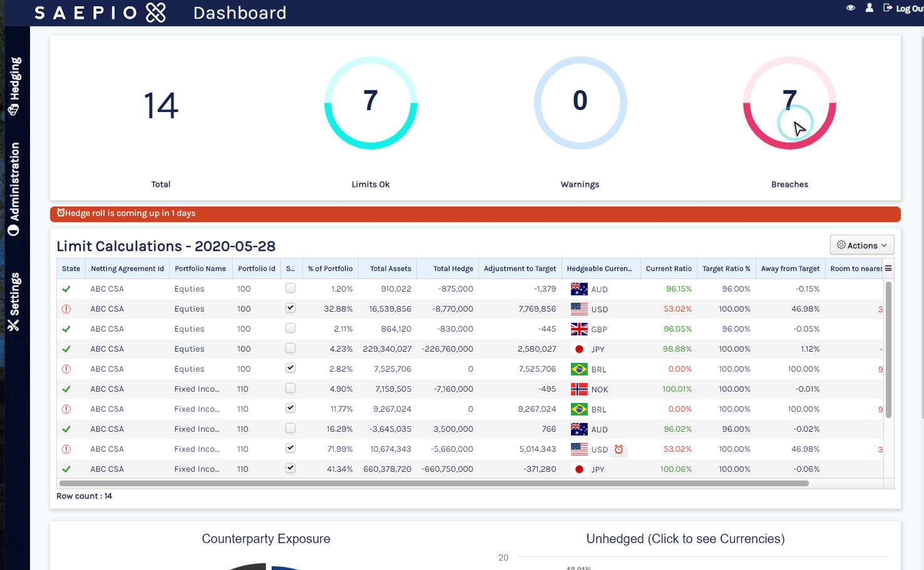924x570 pixels.
Task: Open the Settings sidebar tab
Action: (14, 302)
